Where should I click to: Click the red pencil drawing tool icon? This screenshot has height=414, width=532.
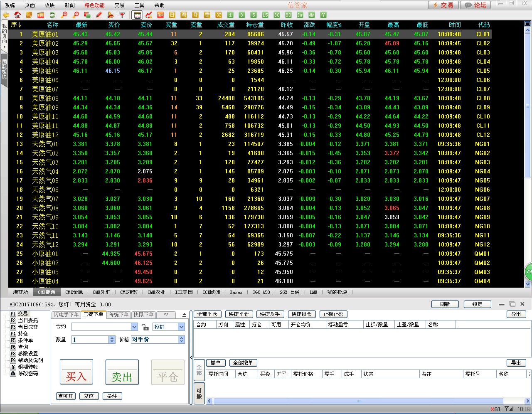(x=99, y=15)
